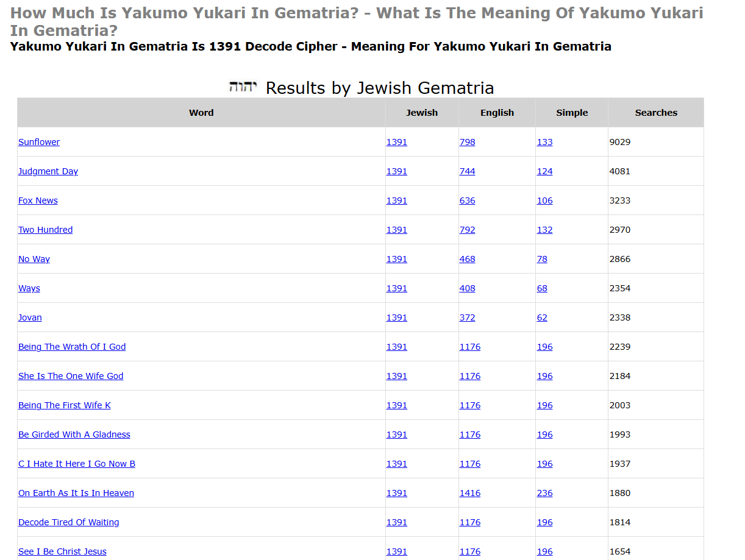Click the English column header
The width and height of the screenshot is (745, 560).
(x=497, y=113)
